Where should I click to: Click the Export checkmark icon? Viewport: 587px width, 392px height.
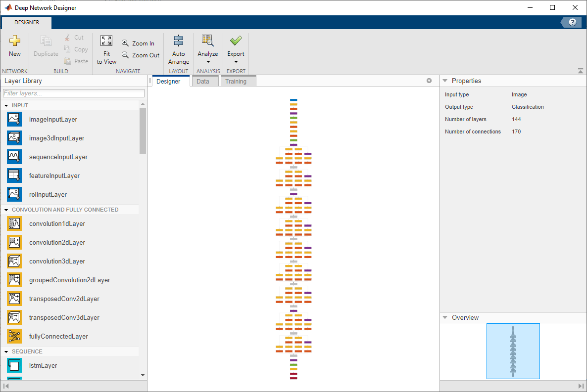click(236, 41)
